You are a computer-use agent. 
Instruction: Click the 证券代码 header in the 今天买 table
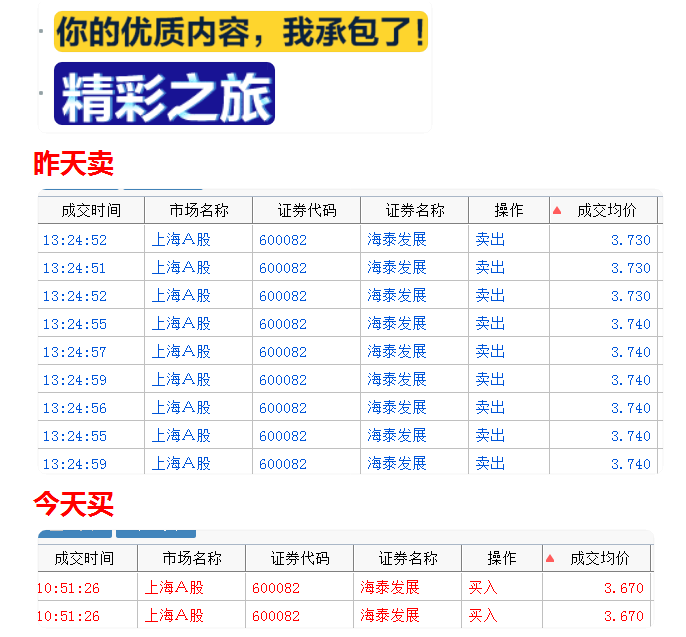(300, 558)
